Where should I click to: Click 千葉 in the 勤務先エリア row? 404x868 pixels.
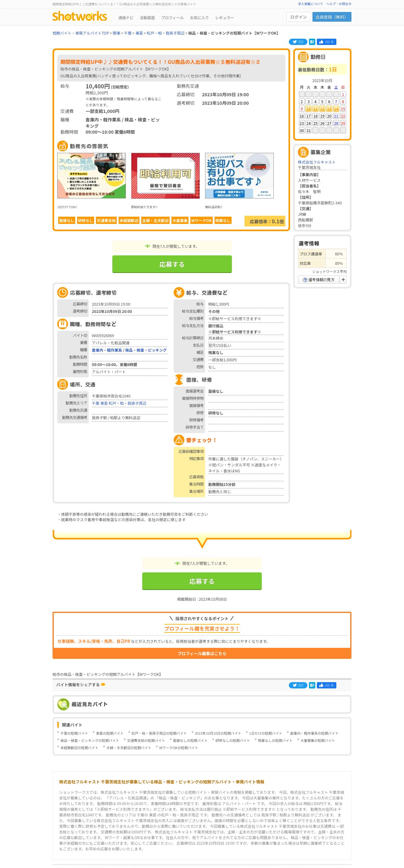pos(95,403)
